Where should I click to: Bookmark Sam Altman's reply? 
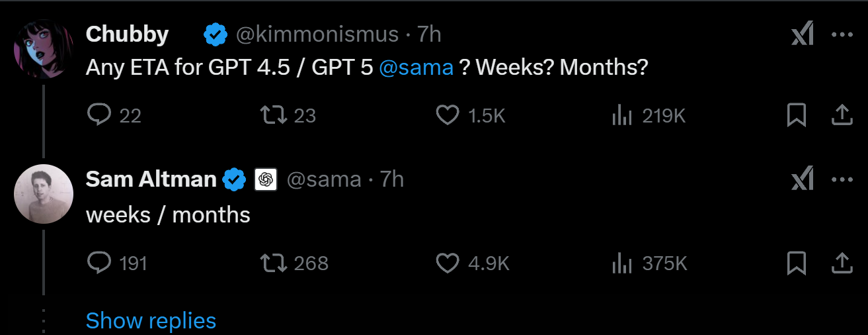click(x=797, y=263)
